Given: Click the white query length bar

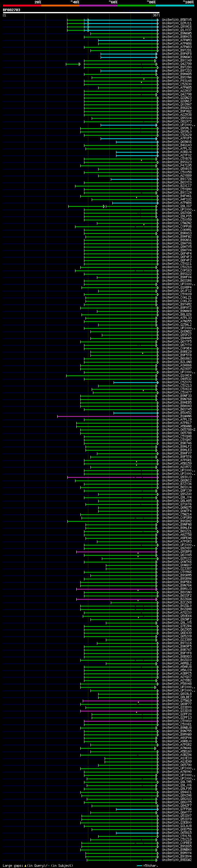Looking at the screenshot, I should coord(81,12).
